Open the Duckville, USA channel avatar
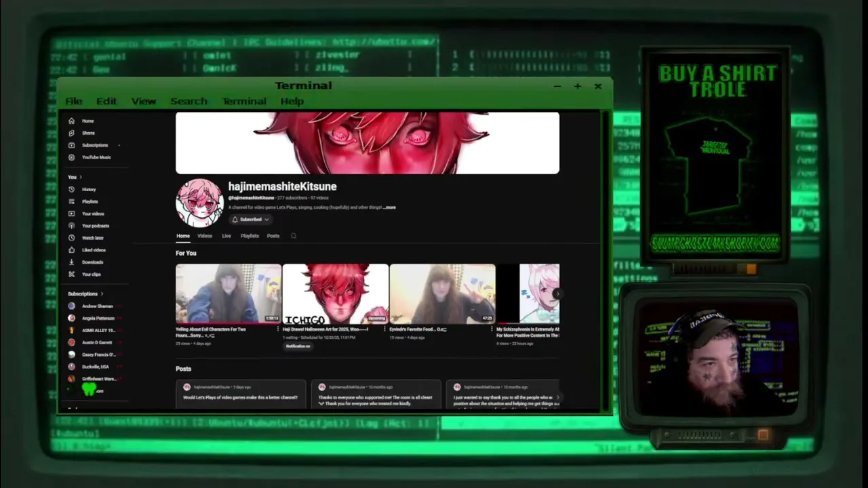 (x=71, y=367)
